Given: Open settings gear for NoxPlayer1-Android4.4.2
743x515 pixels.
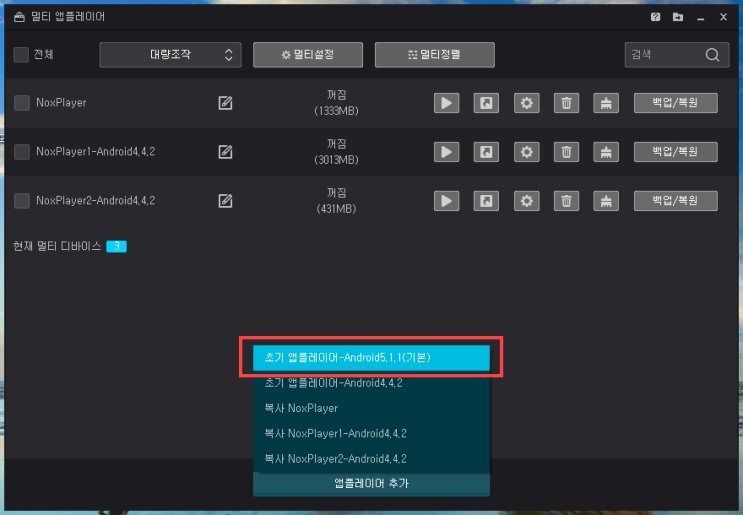Looking at the screenshot, I should click(x=526, y=152).
